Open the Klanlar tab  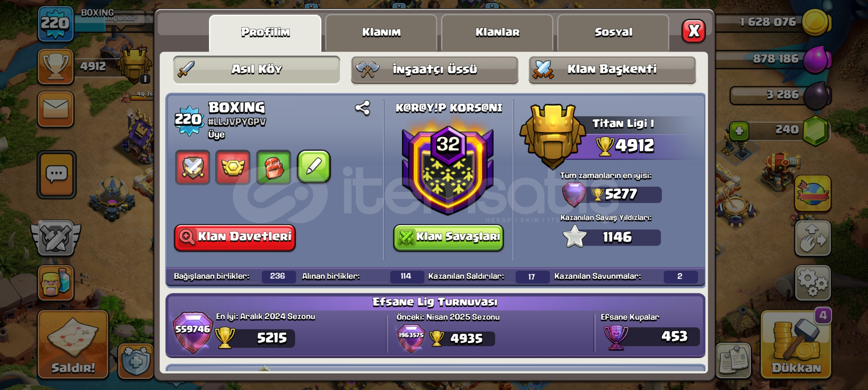pos(497,32)
